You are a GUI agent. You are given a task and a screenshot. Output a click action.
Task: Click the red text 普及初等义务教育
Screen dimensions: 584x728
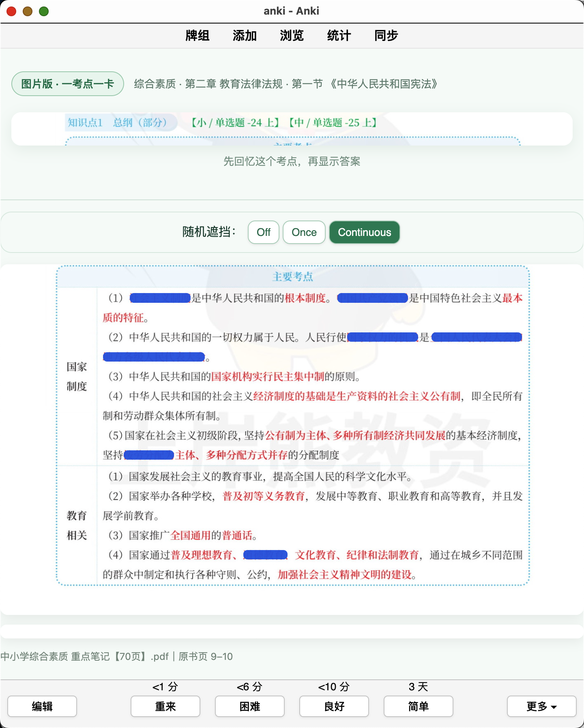(264, 496)
